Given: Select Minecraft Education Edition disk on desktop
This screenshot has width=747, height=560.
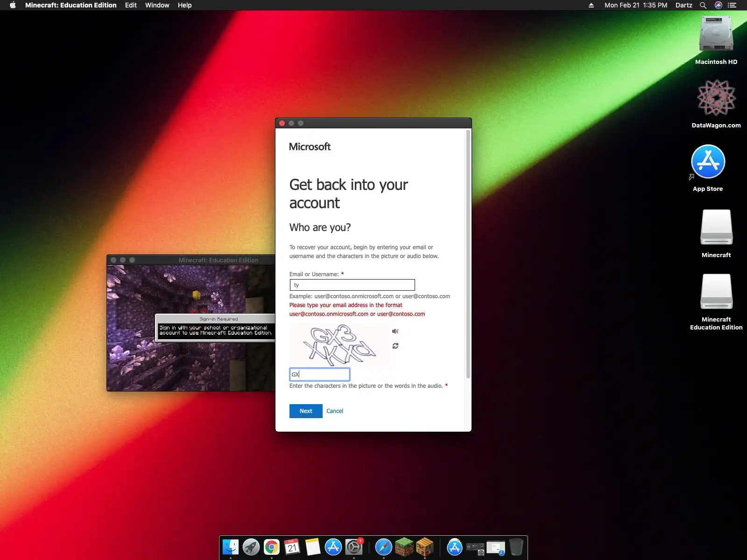Looking at the screenshot, I should (716, 302).
